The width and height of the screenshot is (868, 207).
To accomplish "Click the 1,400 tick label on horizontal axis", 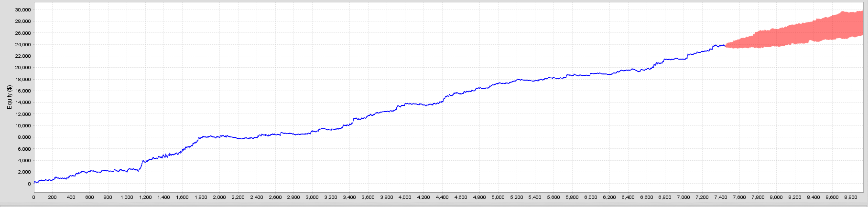I will tap(163, 197).
